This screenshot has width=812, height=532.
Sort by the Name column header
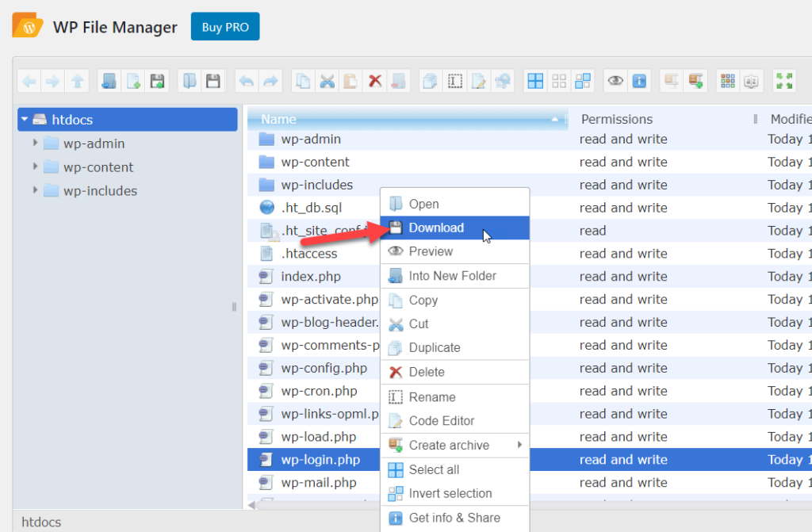pyautogui.click(x=408, y=119)
